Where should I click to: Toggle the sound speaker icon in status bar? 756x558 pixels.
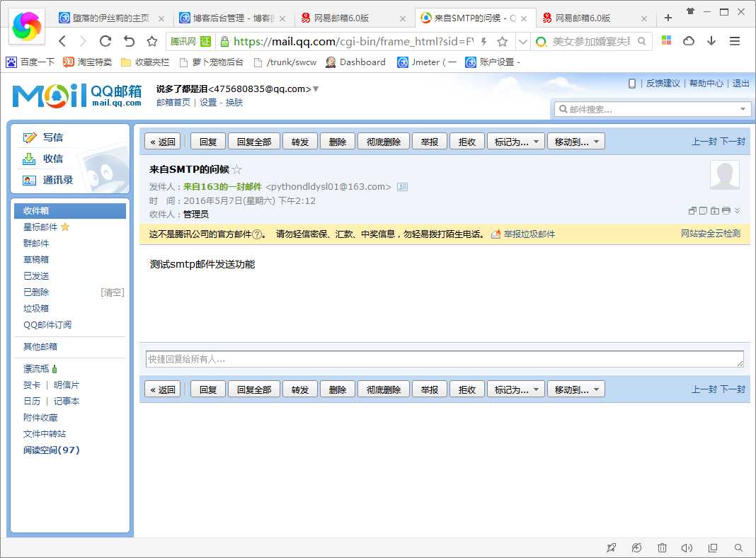click(687, 547)
